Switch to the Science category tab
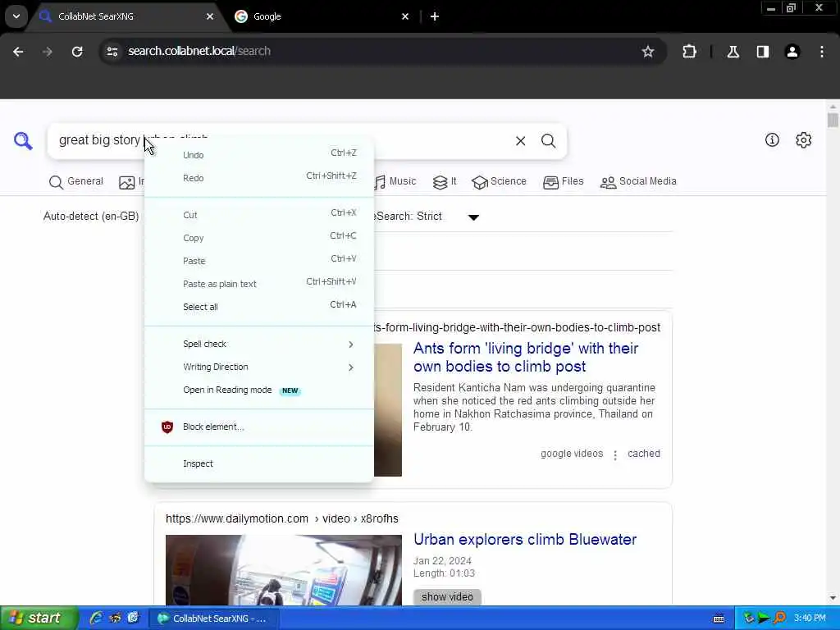Image resolution: width=840 pixels, height=630 pixels. (x=499, y=181)
